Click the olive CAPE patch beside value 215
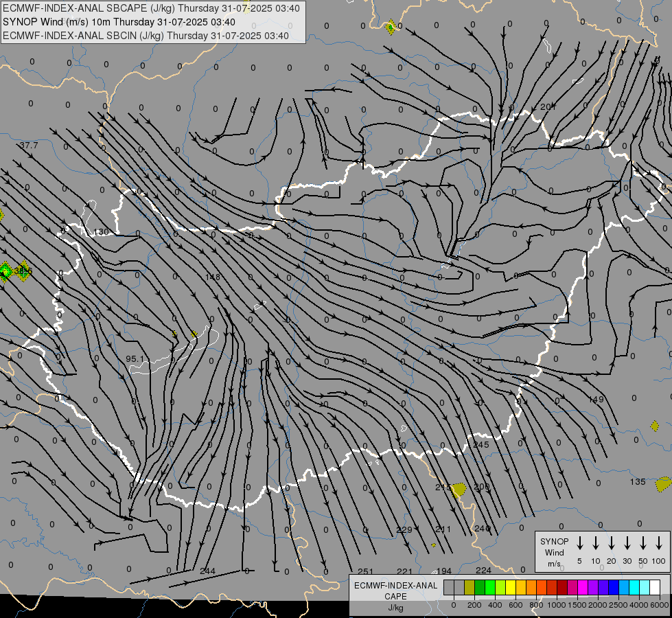The height and width of the screenshot is (618, 672). click(459, 490)
